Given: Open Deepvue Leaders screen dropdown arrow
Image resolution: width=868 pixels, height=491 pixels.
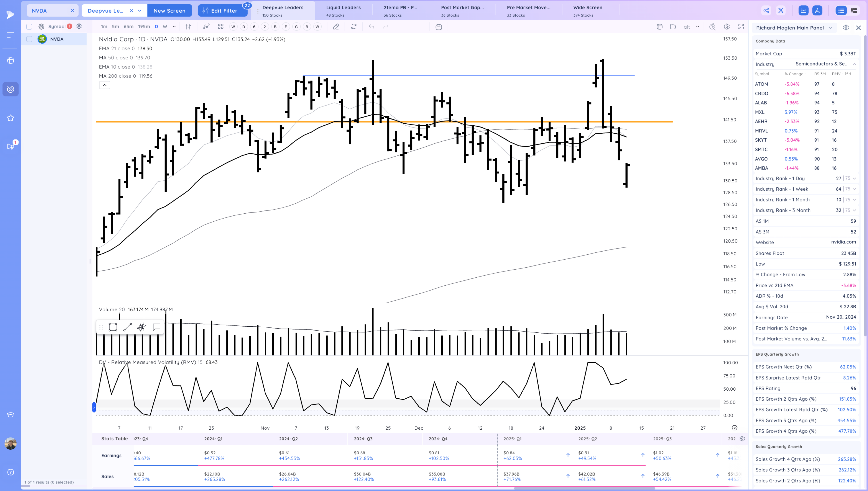Looking at the screenshot, I should [140, 10].
